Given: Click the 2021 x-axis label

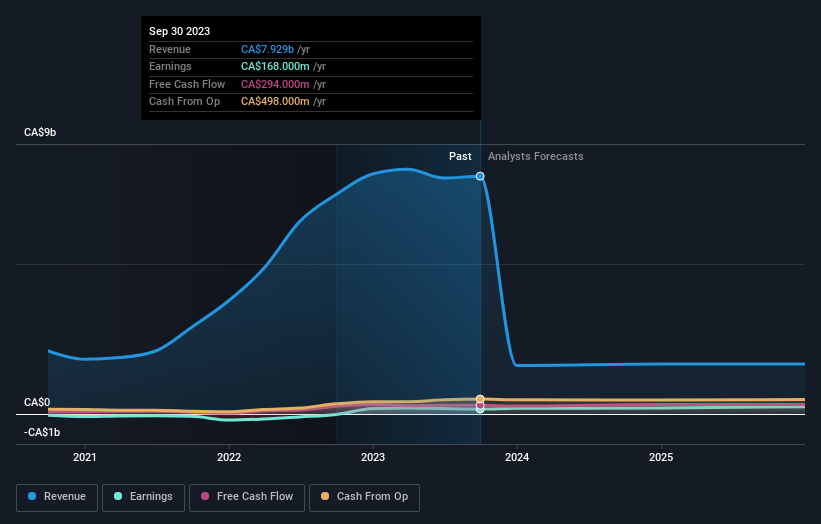Looking at the screenshot, I should click(85, 457).
